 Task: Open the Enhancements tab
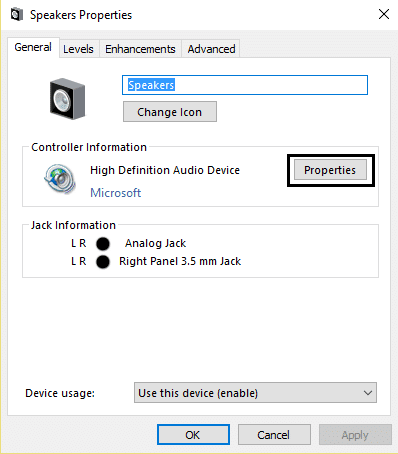pyautogui.click(x=140, y=49)
